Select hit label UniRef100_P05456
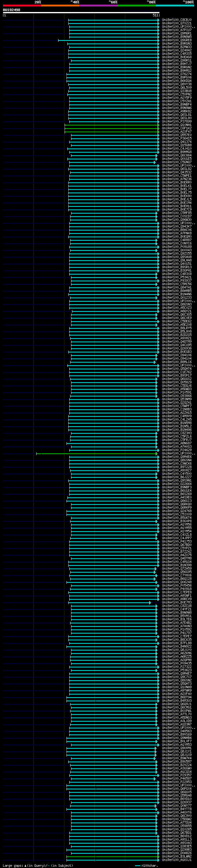 (x=176, y=585)
